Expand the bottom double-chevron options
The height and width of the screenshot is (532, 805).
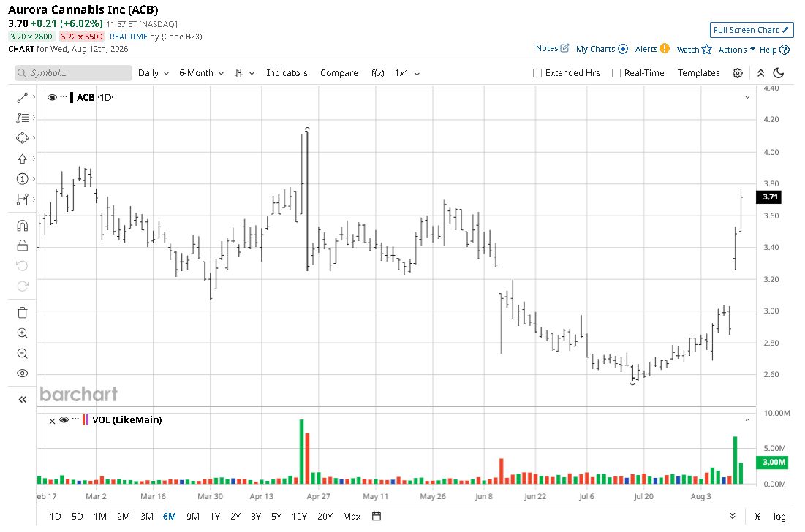[x=733, y=516]
